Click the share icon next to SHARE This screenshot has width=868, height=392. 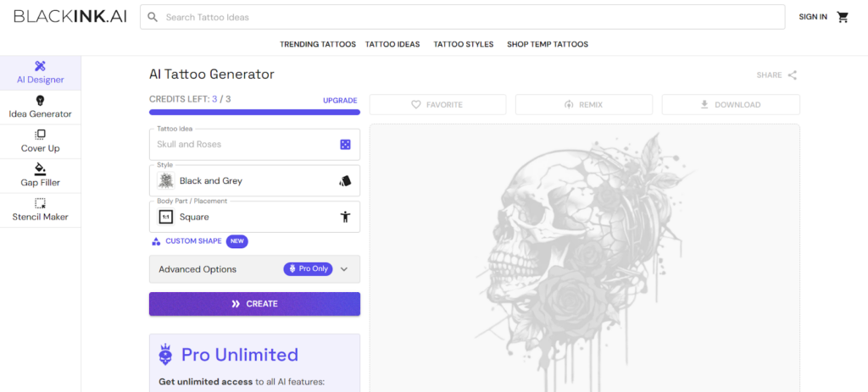coord(793,75)
